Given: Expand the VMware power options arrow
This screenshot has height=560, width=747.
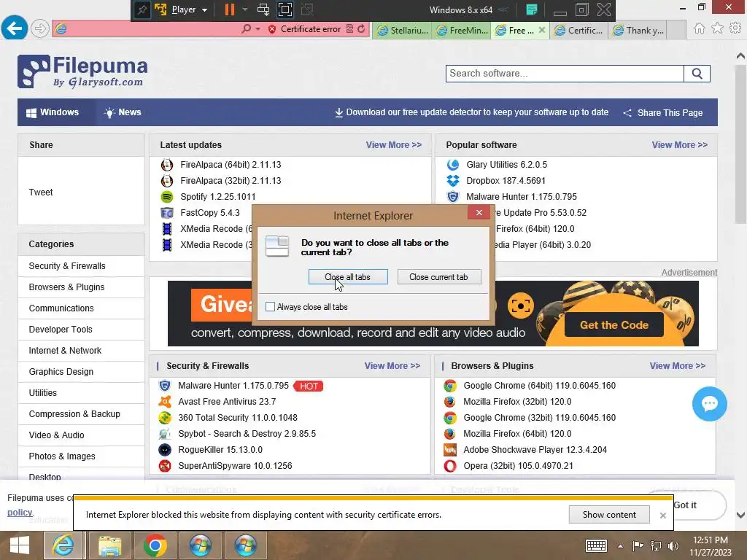Looking at the screenshot, I should pos(245,9).
